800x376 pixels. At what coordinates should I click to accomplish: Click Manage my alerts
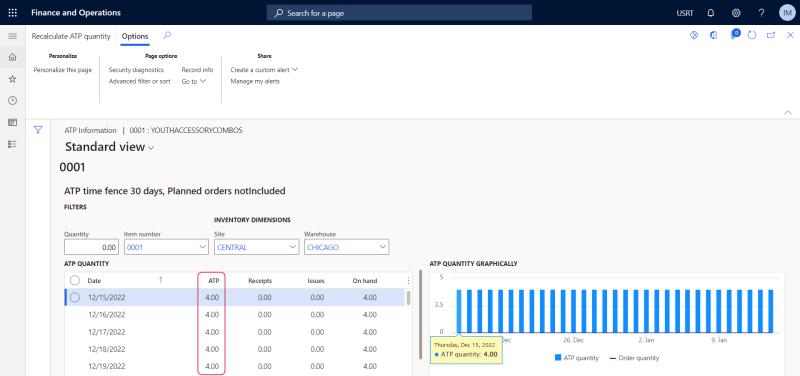click(x=255, y=81)
